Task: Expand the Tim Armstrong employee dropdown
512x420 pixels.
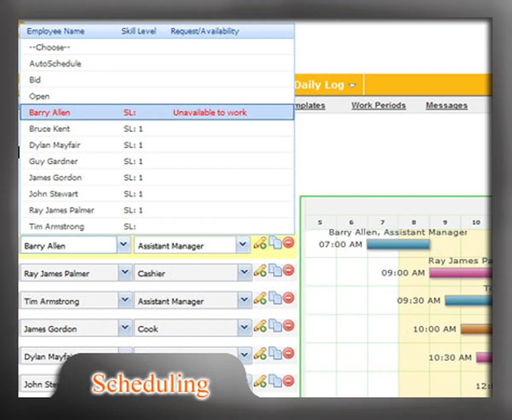Action: [x=125, y=300]
